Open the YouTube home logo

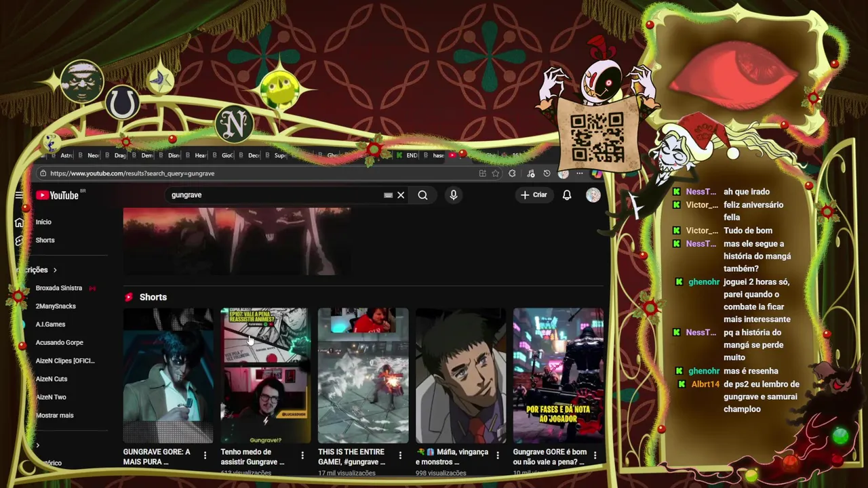[58, 195]
